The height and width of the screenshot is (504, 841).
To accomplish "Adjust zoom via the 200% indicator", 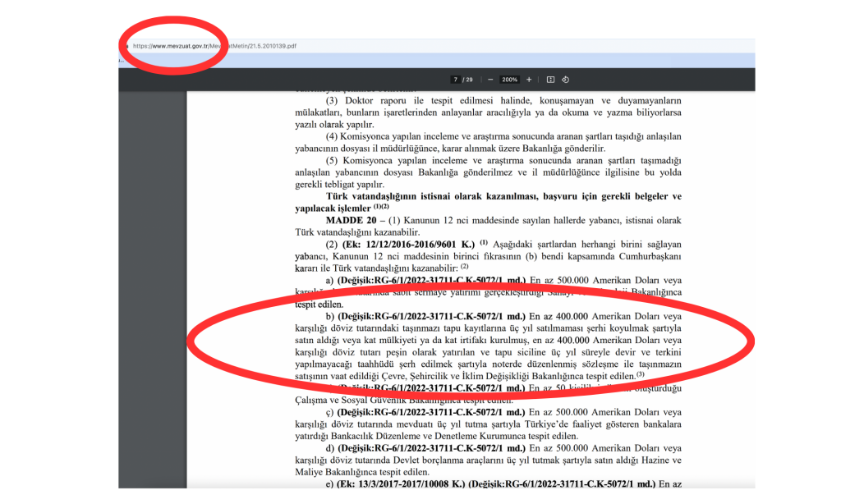I will click(x=509, y=80).
